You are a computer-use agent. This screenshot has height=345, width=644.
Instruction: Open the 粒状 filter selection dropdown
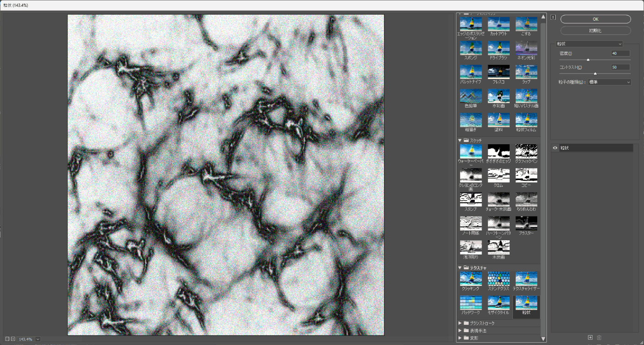[589, 44]
